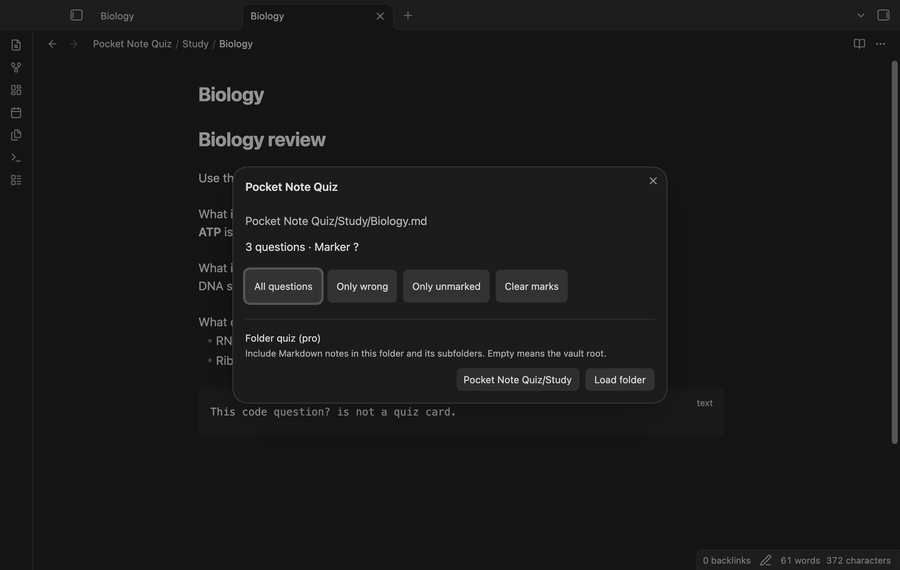The image size is (900, 570).
Task: Click the 0 backlinks status item
Action: pos(727,560)
